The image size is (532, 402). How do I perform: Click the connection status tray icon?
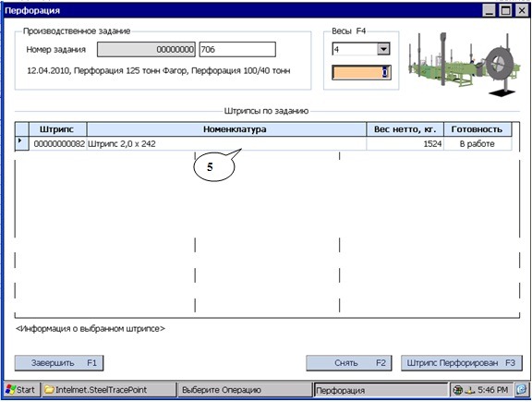(469, 390)
